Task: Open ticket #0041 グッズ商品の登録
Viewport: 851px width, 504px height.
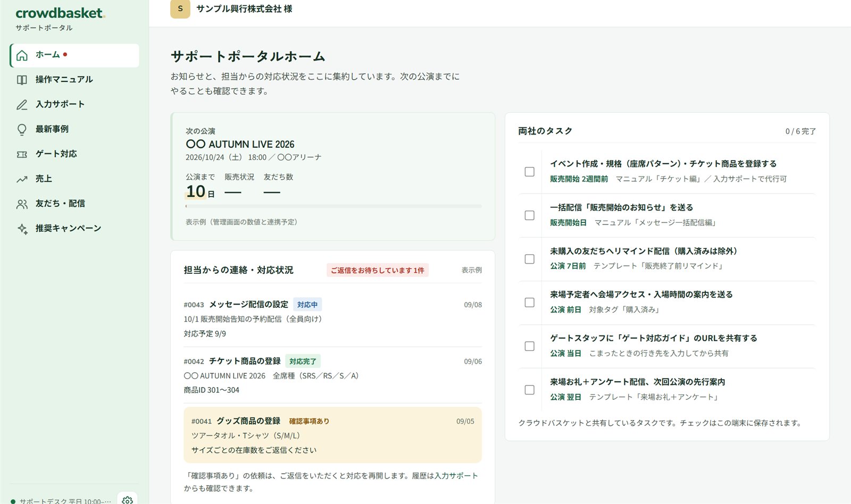Action: 333,435
